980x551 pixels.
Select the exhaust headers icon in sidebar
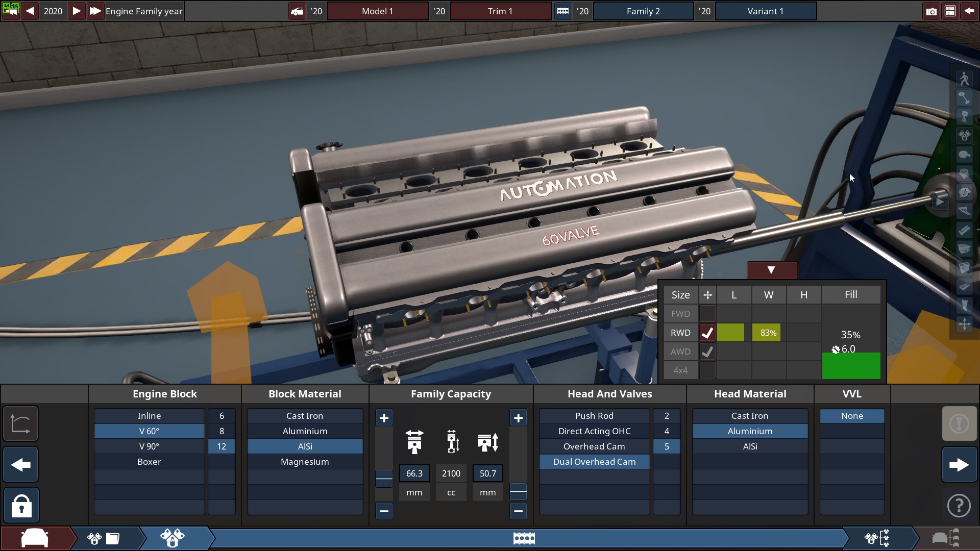pos(964,211)
